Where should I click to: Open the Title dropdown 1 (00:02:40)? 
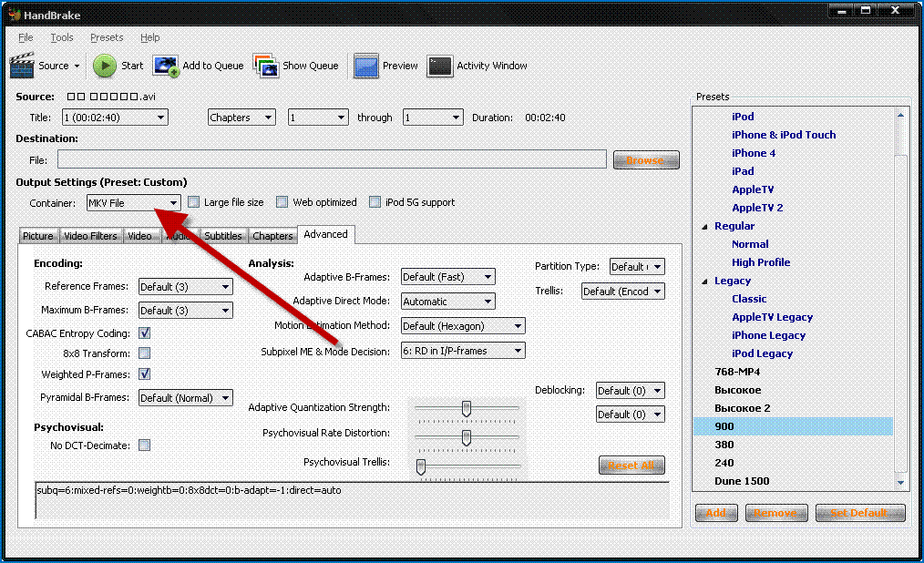pyautogui.click(x=115, y=118)
